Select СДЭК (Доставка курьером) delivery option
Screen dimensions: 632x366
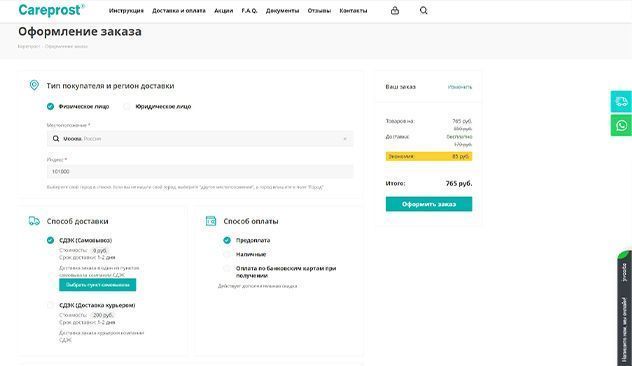[x=50, y=305]
